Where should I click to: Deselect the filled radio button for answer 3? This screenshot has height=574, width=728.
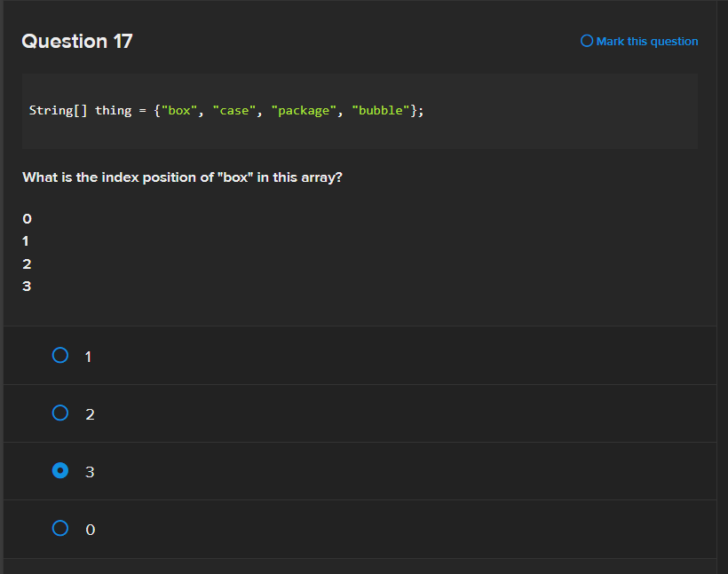pos(60,470)
